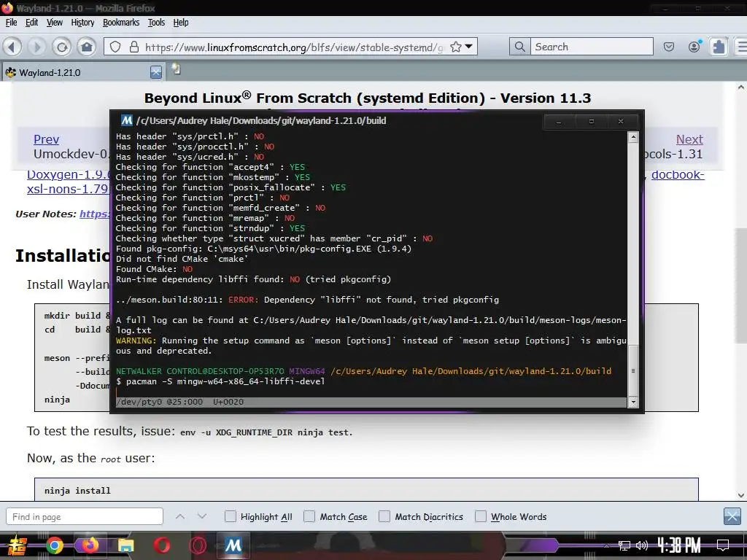
Task: Bookmark this page with the star
Action: pos(456,47)
